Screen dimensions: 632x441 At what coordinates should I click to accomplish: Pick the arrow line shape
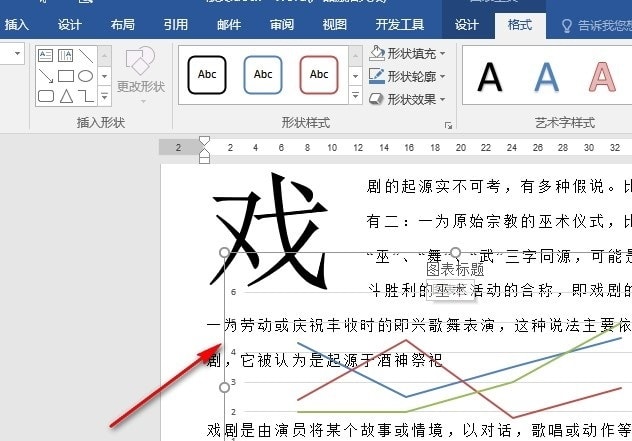pyautogui.click(x=46, y=76)
